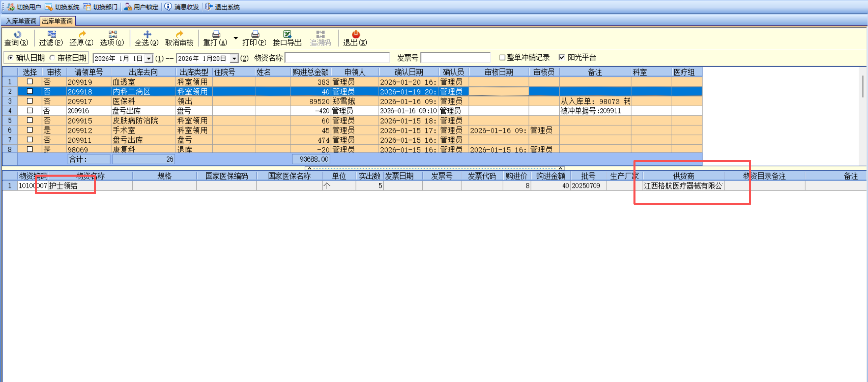The height and width of the screenshot is (382, 868).
Task: Tick the selection checkbox for order 209919
Action: tap(30, 81)
